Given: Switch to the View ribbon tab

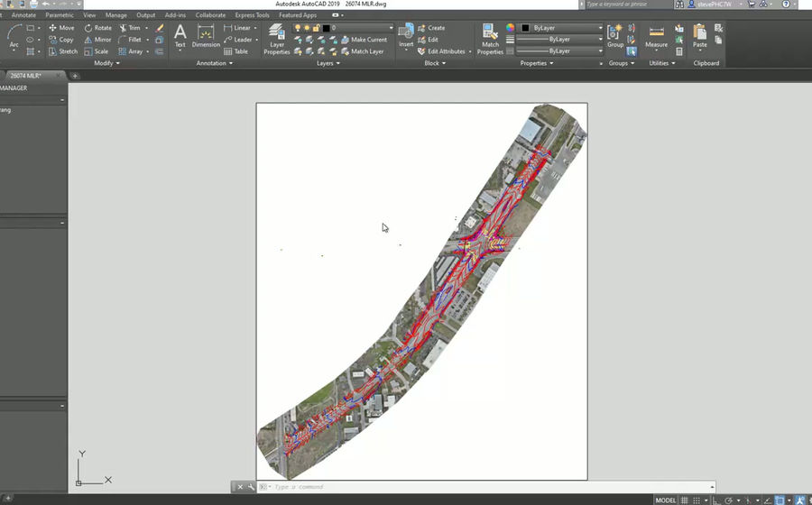Looking at the screenshot, I should (x=89, y=15).
